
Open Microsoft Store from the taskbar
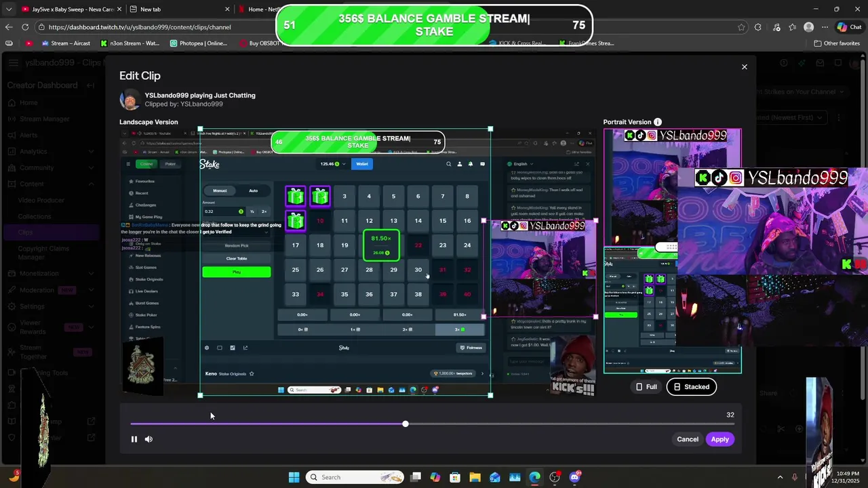click(455, 477)
